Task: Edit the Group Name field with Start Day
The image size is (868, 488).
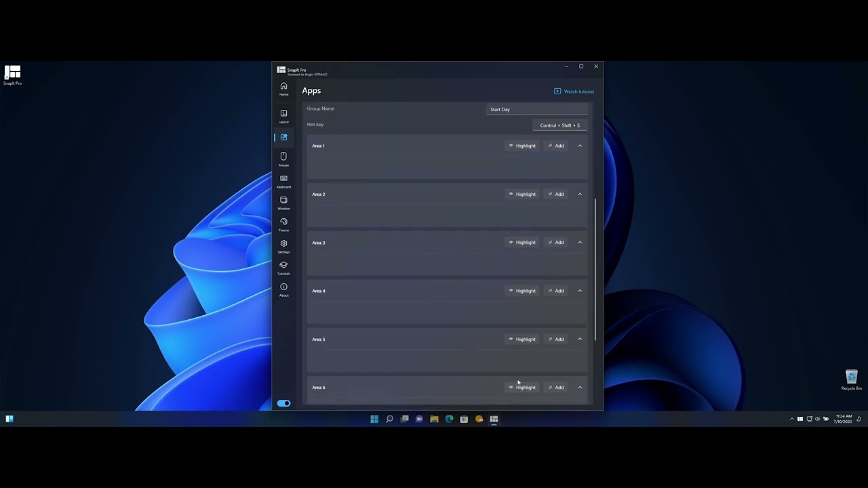Action: click(x=536, y=109)
